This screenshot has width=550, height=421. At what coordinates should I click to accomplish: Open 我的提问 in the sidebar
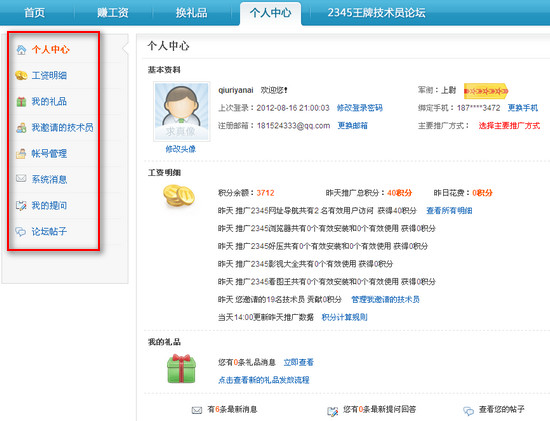click(x=49, y=206)
